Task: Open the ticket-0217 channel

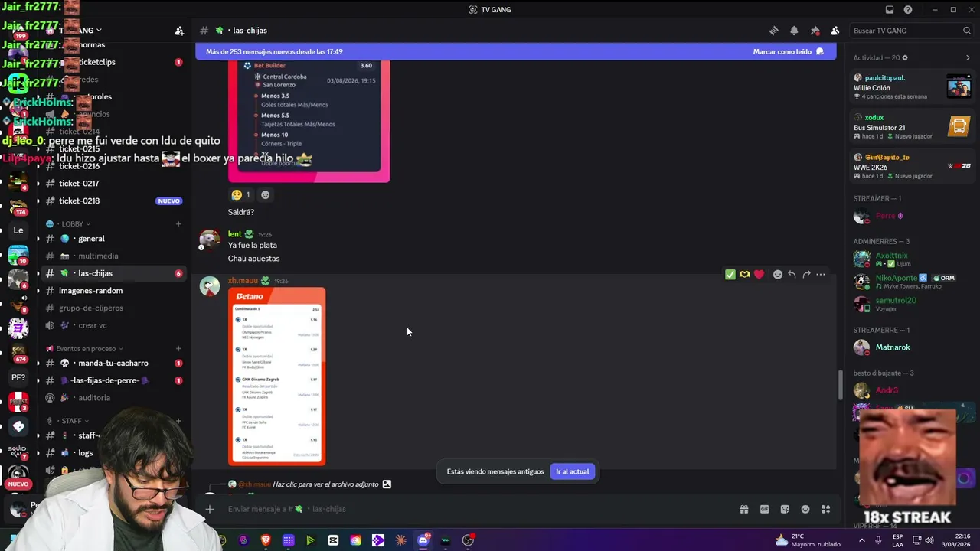Action: pyautogui.click(x=113, y=184)
